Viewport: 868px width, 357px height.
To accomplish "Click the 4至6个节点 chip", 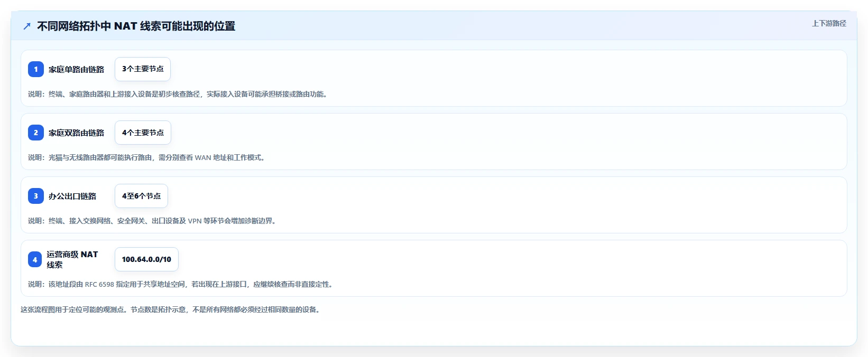I will 141,196.
